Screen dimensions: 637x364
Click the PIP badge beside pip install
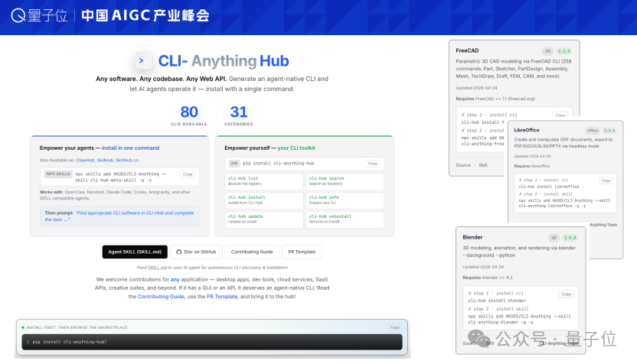tap(234, 164)
